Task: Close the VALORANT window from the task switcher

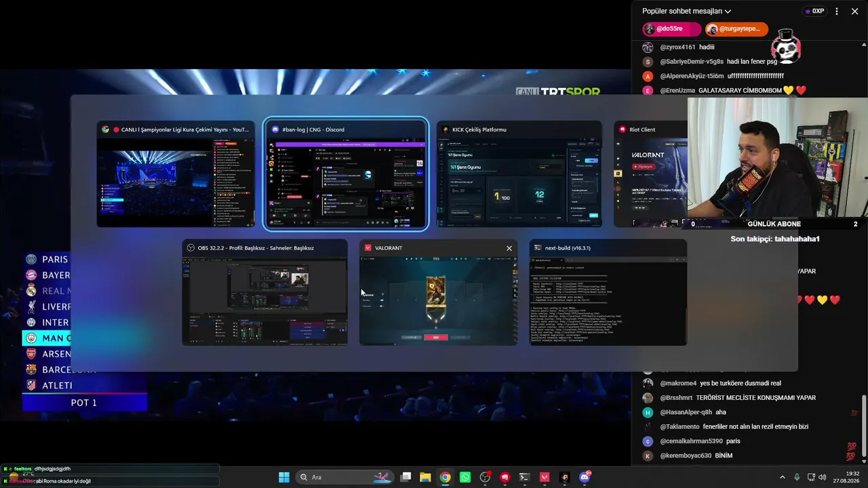Action: click(x=509, y=248)
